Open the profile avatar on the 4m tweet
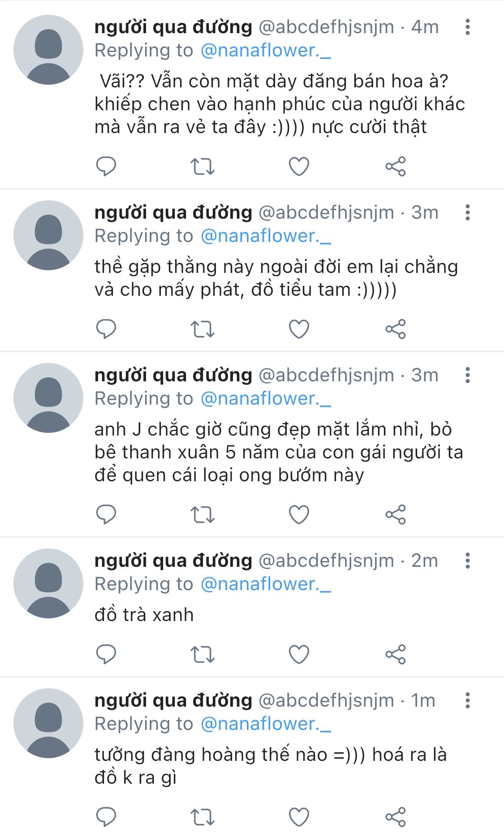 tap(48, 50)
